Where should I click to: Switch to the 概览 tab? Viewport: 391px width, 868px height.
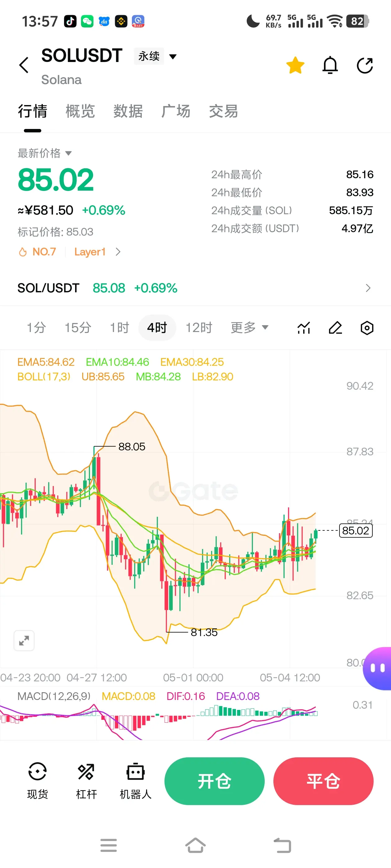80,111
